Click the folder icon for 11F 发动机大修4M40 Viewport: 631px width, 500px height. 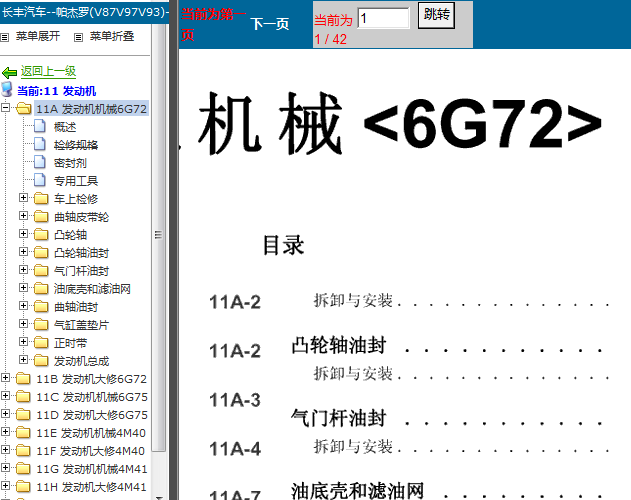pos(23,450)
